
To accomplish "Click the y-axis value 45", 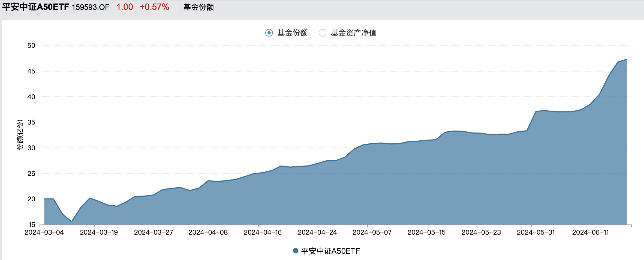I will (x=31, y=71).
